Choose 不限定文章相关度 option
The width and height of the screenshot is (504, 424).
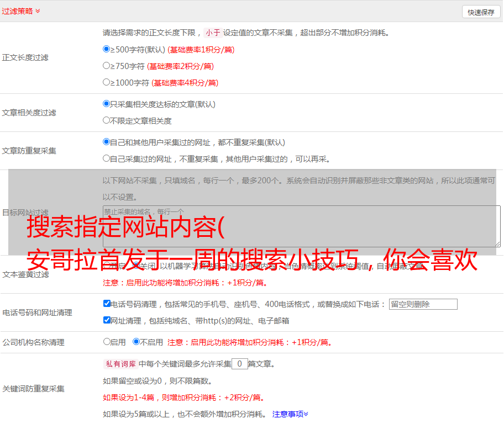coord(107,120)
